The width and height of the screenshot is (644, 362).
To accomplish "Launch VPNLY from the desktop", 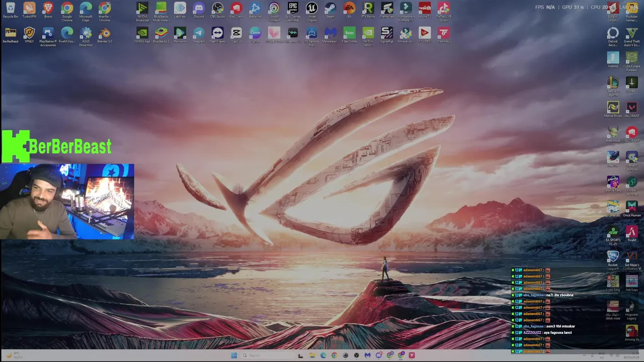I will 29,35.
